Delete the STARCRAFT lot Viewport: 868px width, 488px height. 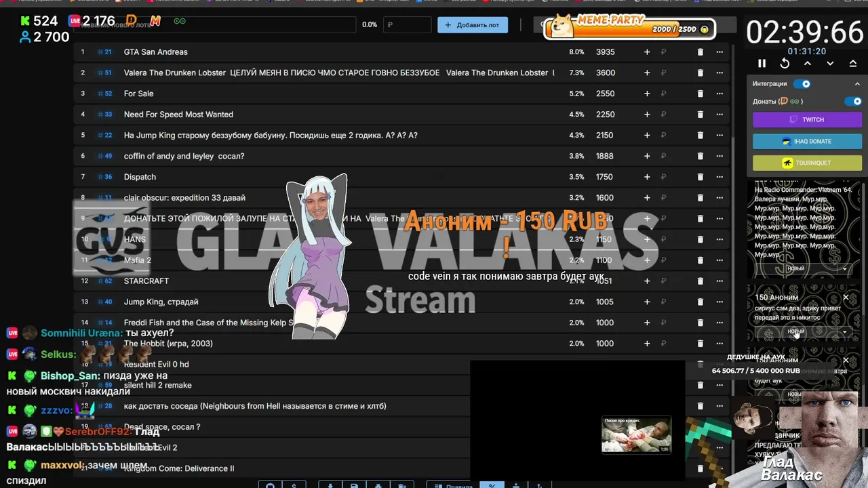click(701, 281)
